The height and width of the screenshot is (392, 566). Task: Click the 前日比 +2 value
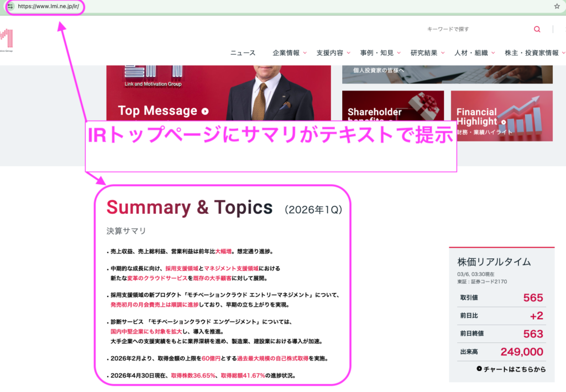coord(536,316)
